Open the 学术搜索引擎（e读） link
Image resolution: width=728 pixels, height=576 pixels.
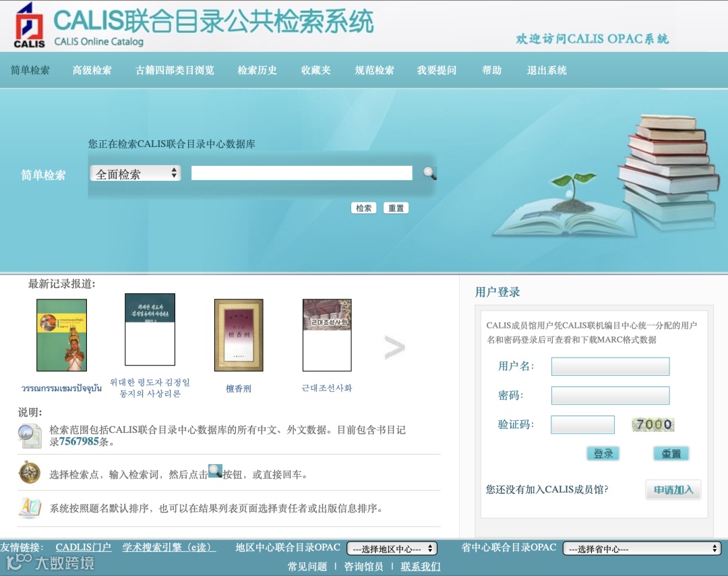pyautogui.click(x=169, y=547)
